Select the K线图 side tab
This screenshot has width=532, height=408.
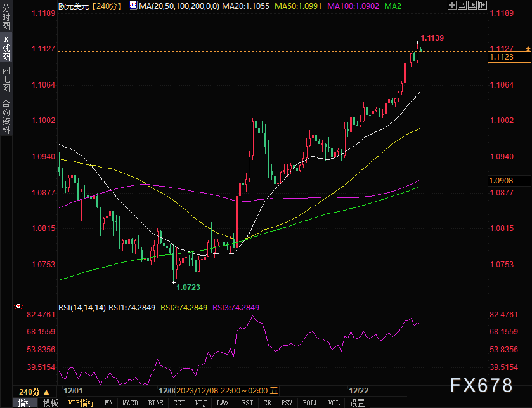pyautogui.click(x=6, y=47)
